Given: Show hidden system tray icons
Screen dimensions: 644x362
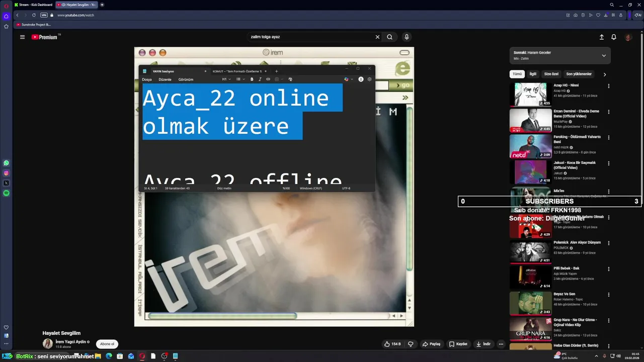Looking at the screenshot, I should coord(596,356).
